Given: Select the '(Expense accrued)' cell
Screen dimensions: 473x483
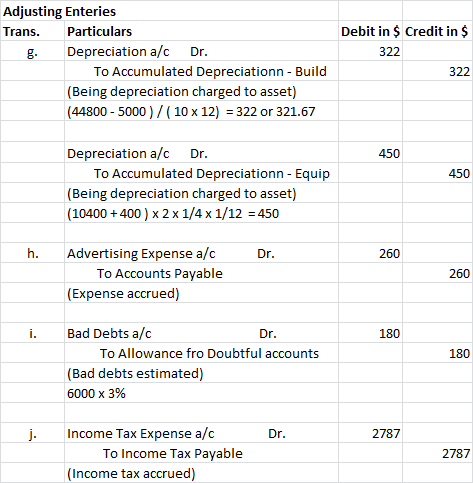Looking at the screenshot, I should pyautogui.click(x=201, y=293).
